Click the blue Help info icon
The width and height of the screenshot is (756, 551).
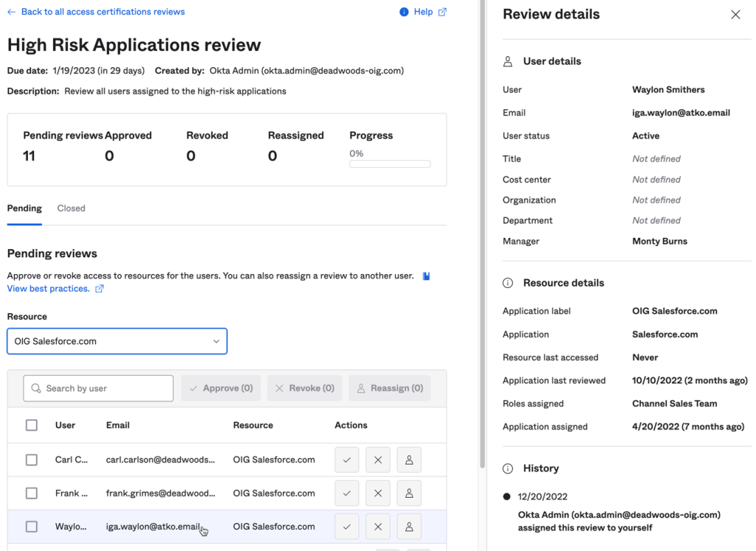[x=404, y=12]
